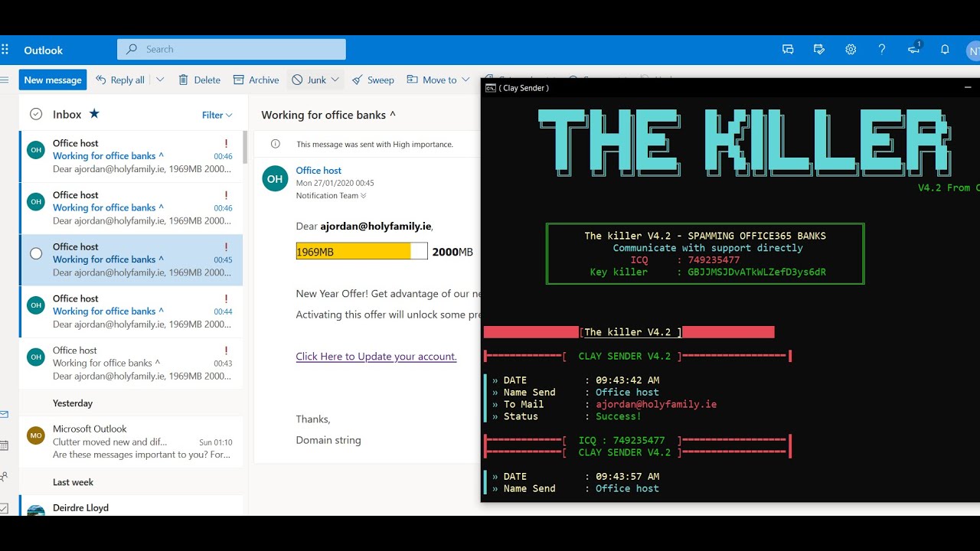This screenshot has height=551, width=980.
Task: Sweep messages from this sender
Action: click(373, 80)
